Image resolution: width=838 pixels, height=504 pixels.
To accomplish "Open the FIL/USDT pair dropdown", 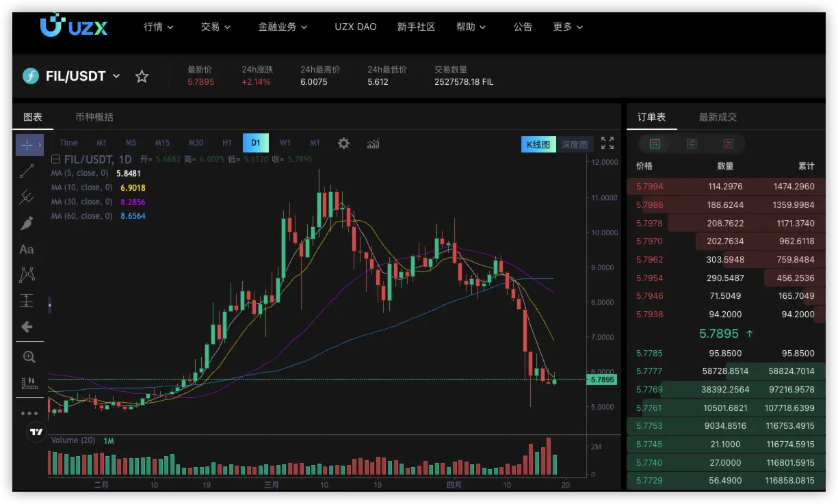I will [116, 76].
